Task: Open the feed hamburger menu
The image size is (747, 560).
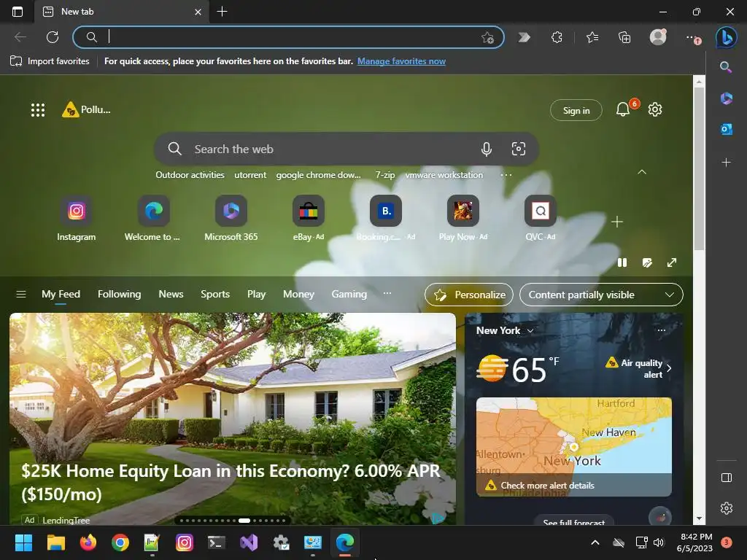Action: coord(21,295)
